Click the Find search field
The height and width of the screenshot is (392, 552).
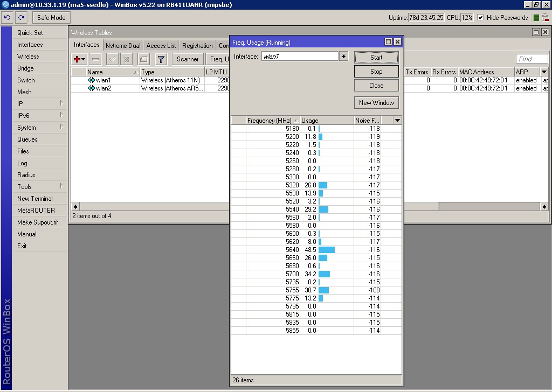(532, 59)
